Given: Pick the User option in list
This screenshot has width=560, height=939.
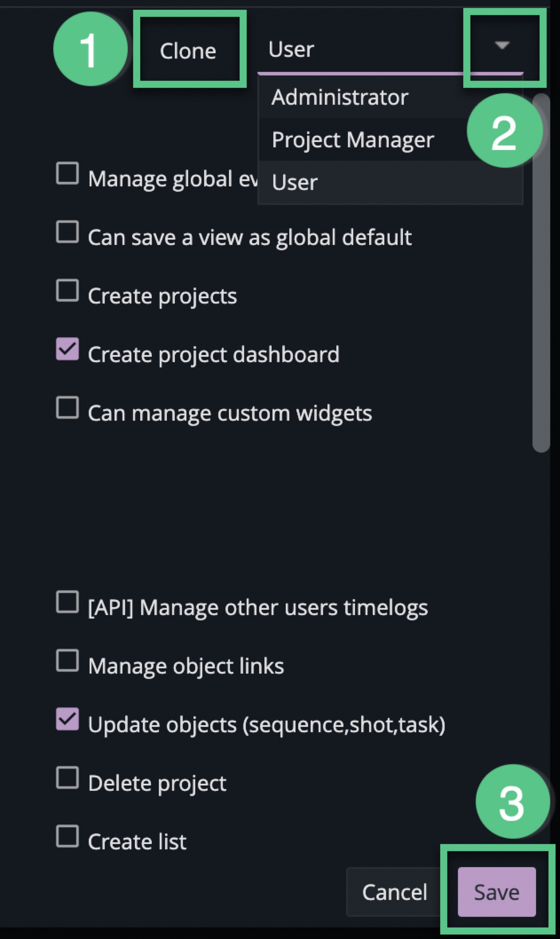Looking at the screenshot, I should tap(295, 182).
